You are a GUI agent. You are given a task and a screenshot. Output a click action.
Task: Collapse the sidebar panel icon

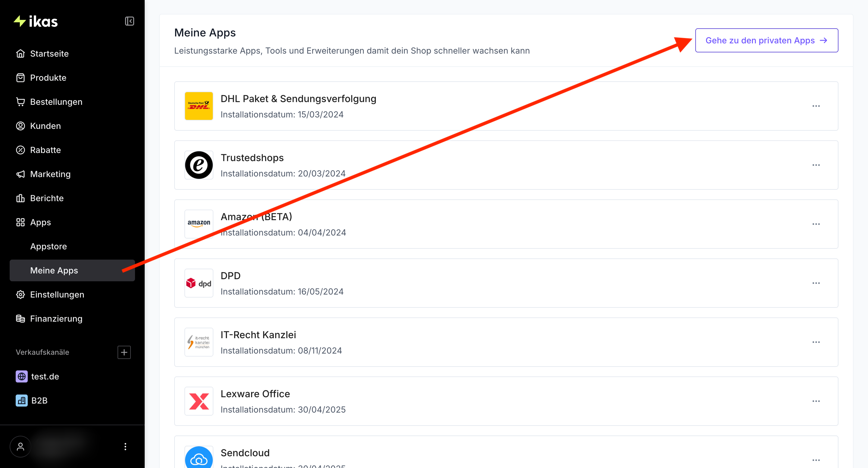click(x=129, y=21)
